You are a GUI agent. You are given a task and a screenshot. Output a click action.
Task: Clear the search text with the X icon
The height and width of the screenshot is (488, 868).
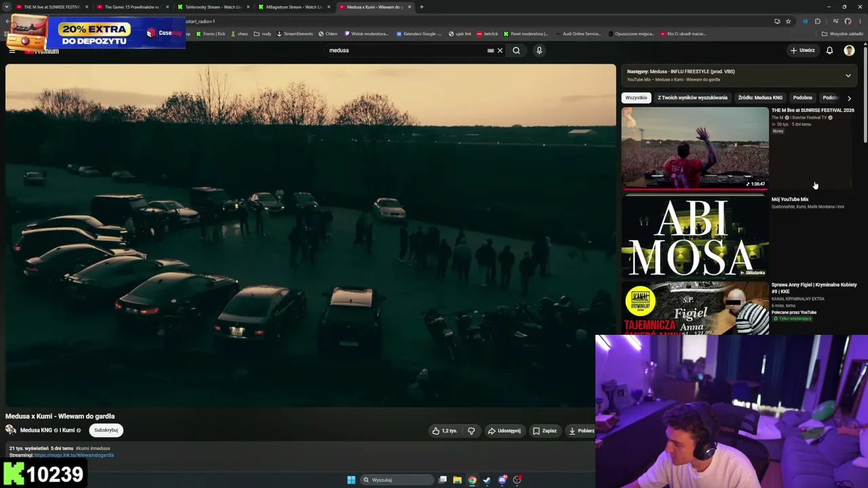[x=500, y=50]
